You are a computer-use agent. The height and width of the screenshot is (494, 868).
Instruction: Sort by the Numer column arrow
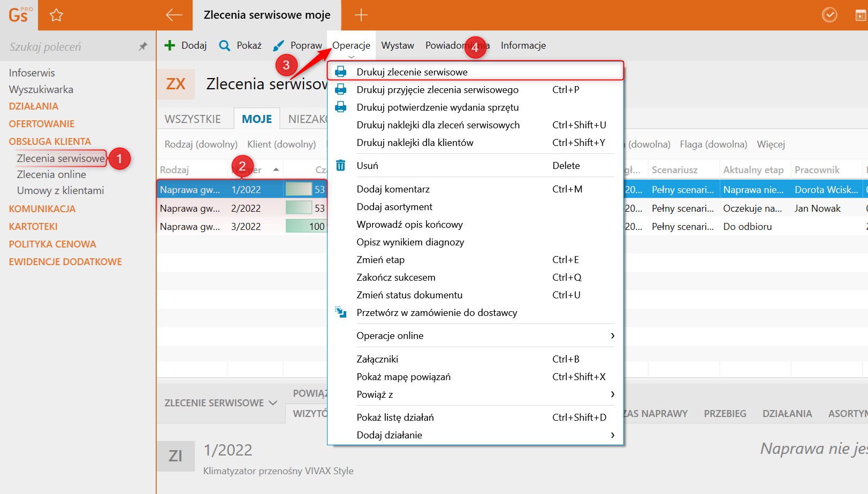[x=276, y=169]
